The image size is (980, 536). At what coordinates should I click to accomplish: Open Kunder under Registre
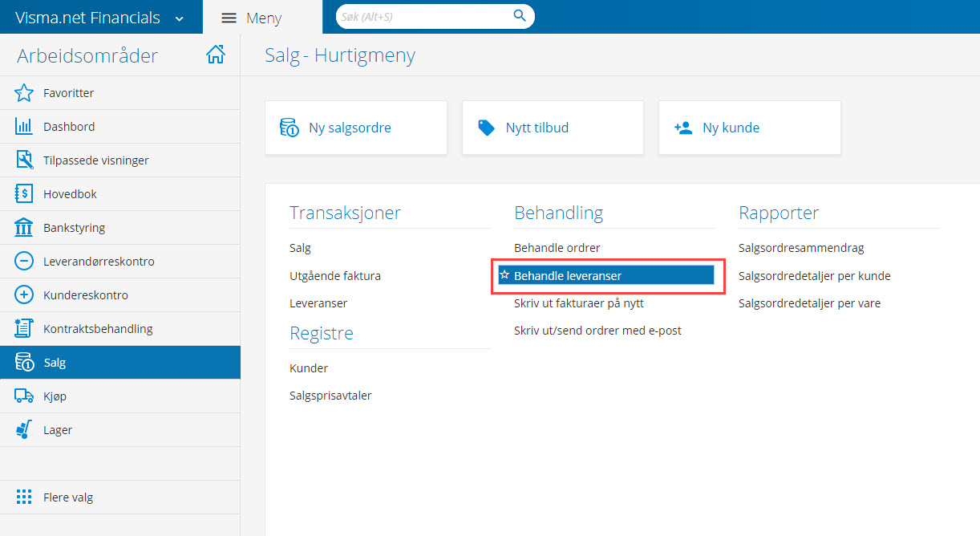[309, 368]
